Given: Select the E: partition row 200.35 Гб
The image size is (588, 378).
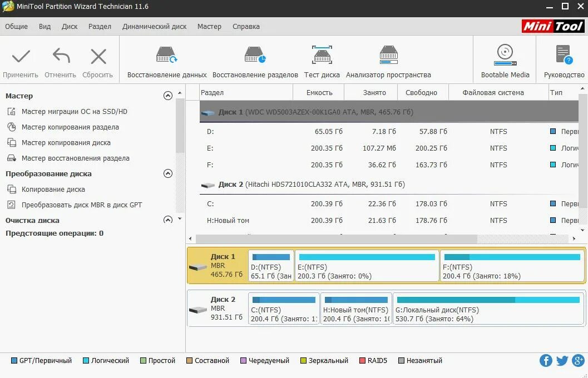Looking at the screenshot, I should click(x=389, y=148).
